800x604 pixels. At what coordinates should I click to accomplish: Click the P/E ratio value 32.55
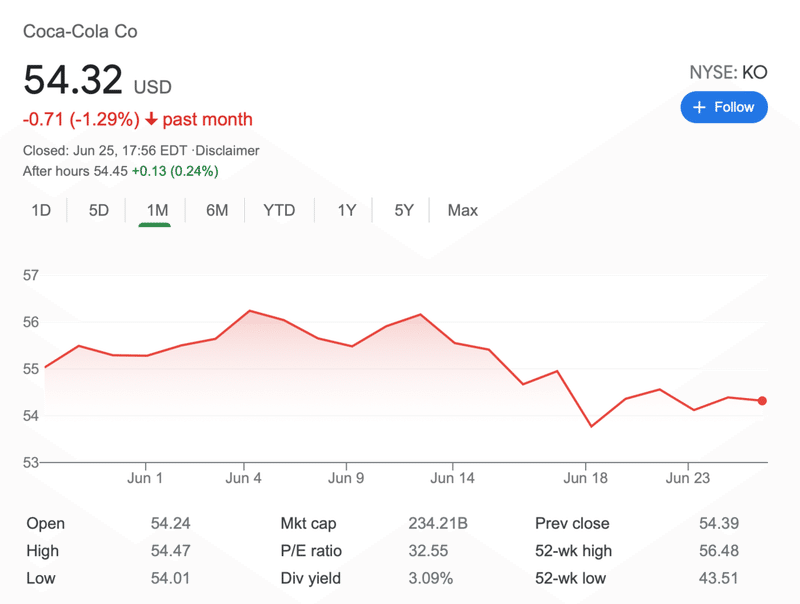click(428, 551)
